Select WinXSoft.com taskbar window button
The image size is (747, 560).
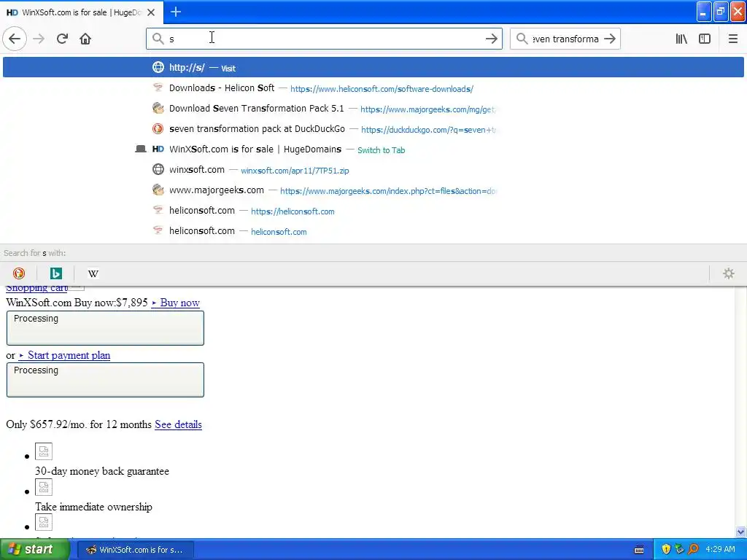point(135,550)
